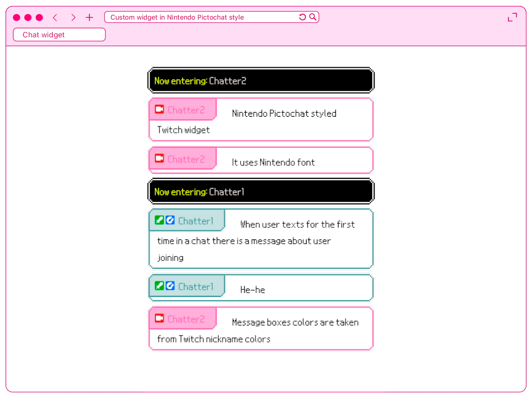
Task: Click broadcaster badge on 'Nintendo Pictochat styled' message
Action: pyautogui.click(x=159, y=109)
